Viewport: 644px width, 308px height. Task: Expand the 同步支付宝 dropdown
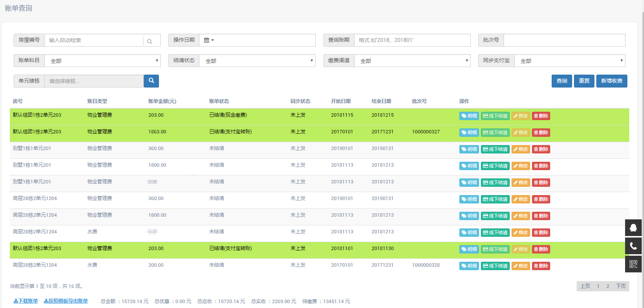(x=570, y=61)
